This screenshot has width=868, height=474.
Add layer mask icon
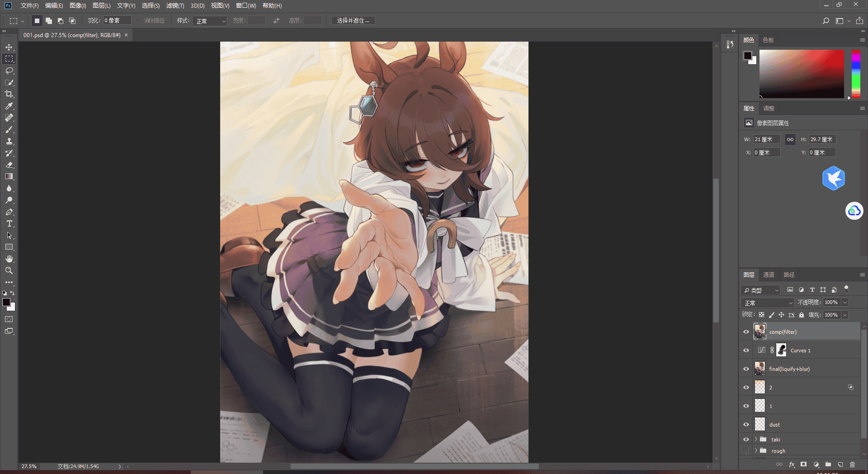(x=803, y=465)
